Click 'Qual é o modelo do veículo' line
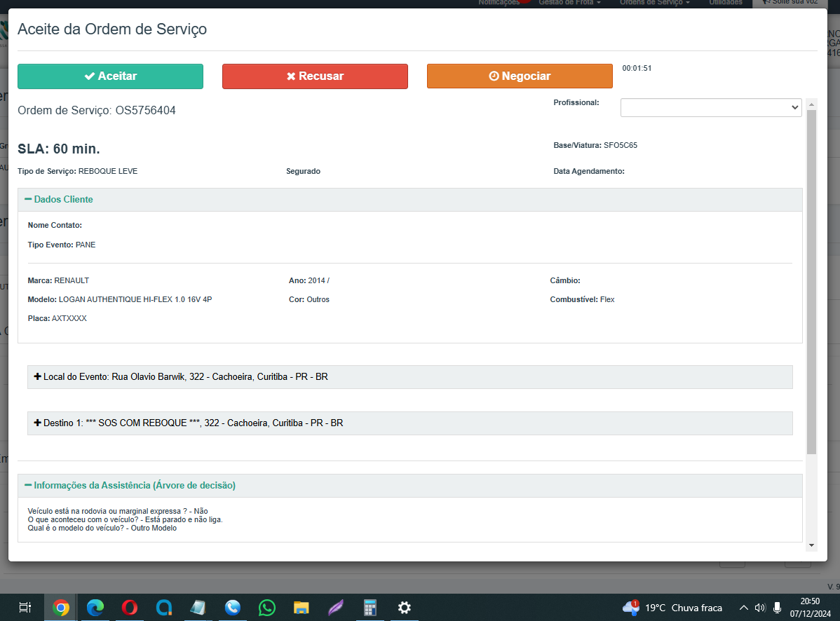This screenshot has width=840, height=621. pos(102,528)
